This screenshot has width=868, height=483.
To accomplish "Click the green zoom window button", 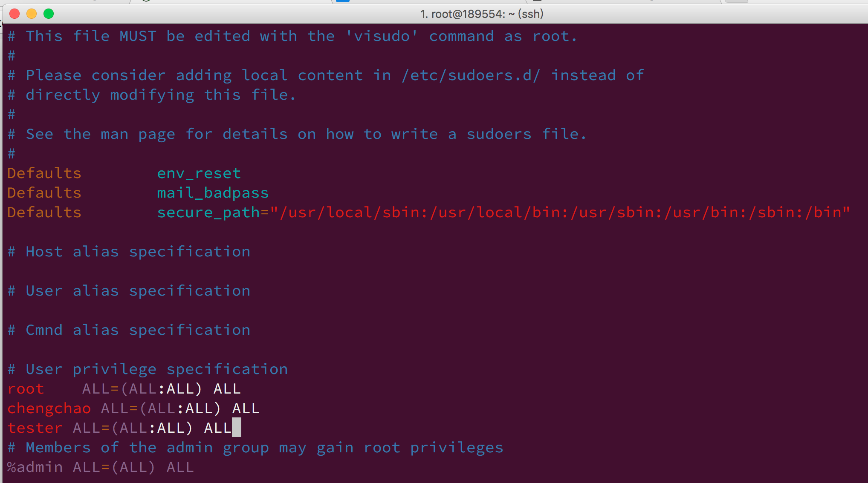I will (49, 14).
